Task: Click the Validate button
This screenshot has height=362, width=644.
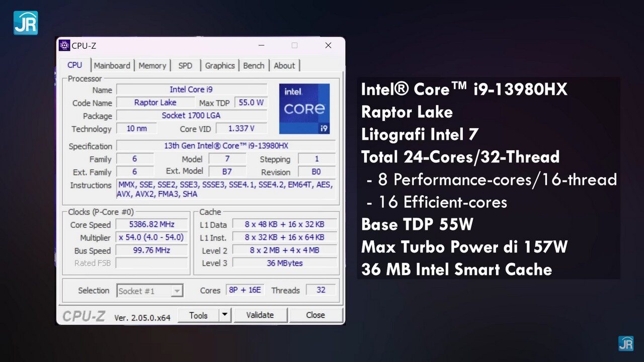Action: pos(260,315)
